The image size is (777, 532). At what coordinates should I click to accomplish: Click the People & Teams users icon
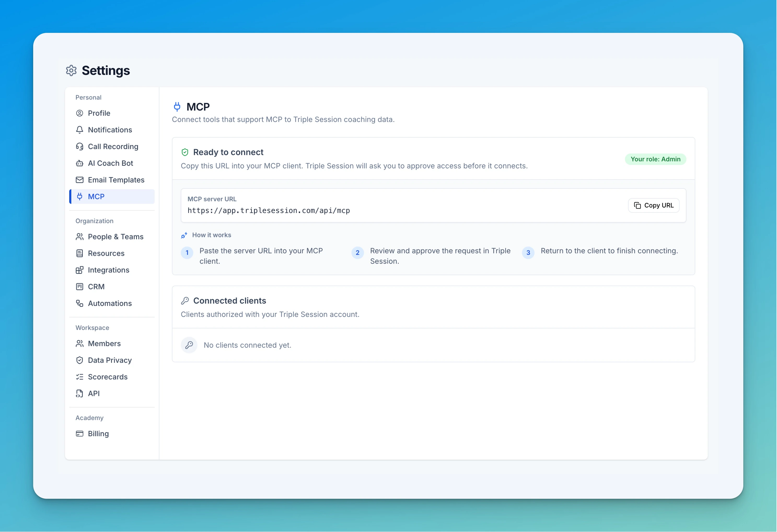point(80,237)
